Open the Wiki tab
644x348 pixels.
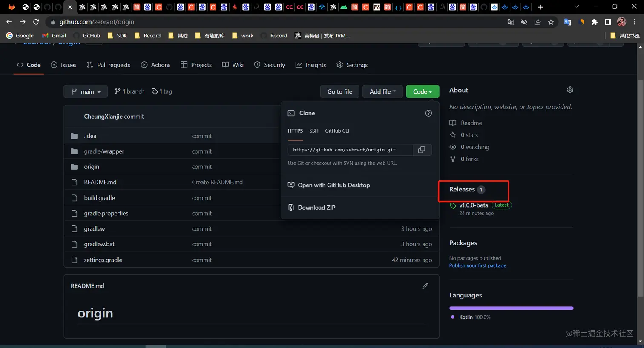233,65
